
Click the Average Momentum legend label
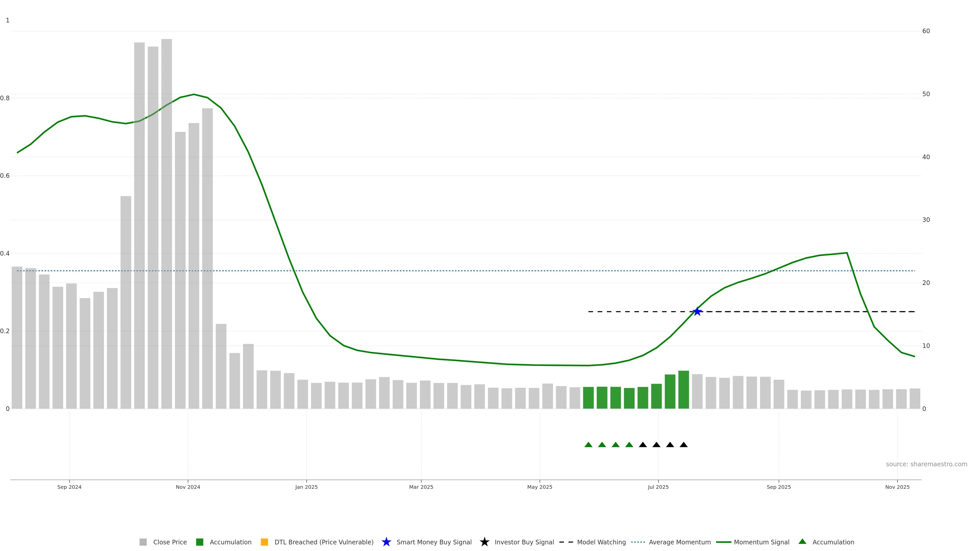[679, 542]
